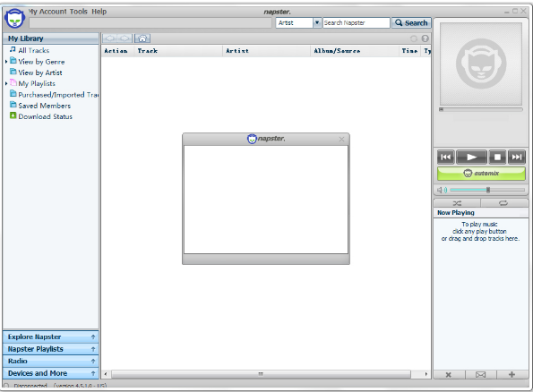
Task: Sort by the Time column header
Action: [409, 51]
